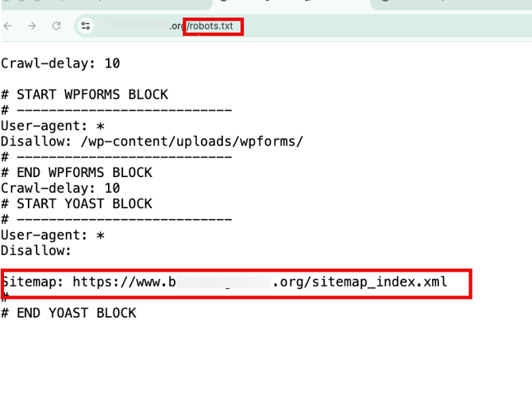Click the first Crawl-delay: 10 line at top
This screenshot has height=405, width=532.
(60, 63)
